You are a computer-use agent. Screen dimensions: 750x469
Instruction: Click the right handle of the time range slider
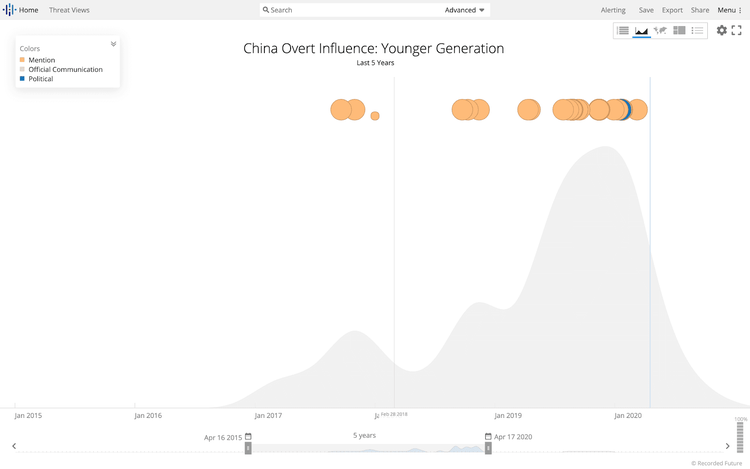click(x=488, y=449)
